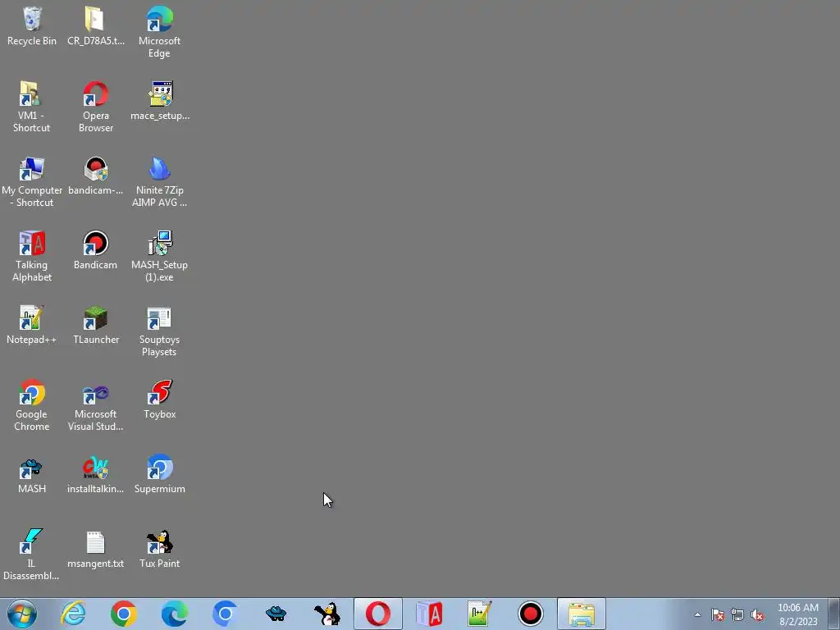Select the mace_setup installer icon
This screenshot has width=840, height=630.
click(x=160, y=101)
